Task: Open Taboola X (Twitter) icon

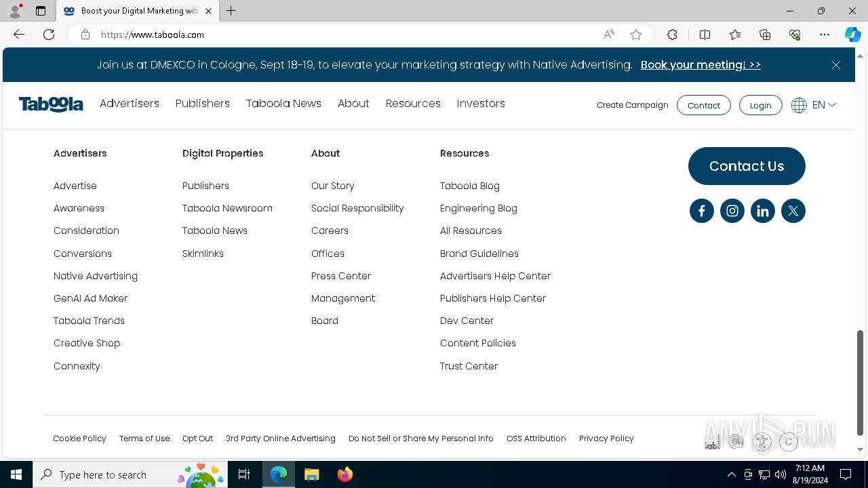Action: 793,211
